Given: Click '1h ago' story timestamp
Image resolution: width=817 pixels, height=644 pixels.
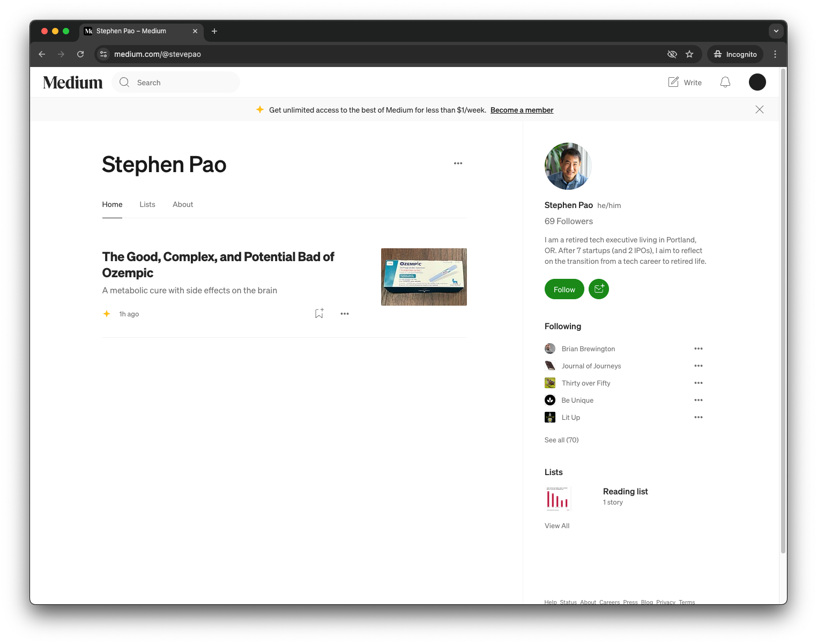Looking at the screenshot, I should (129, 314).
